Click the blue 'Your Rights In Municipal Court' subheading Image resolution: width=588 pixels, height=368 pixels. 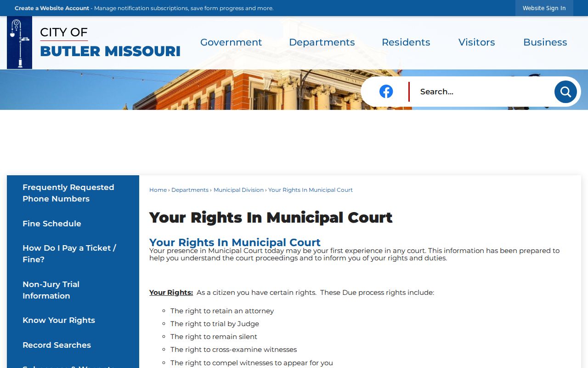[x=235, y=242]
